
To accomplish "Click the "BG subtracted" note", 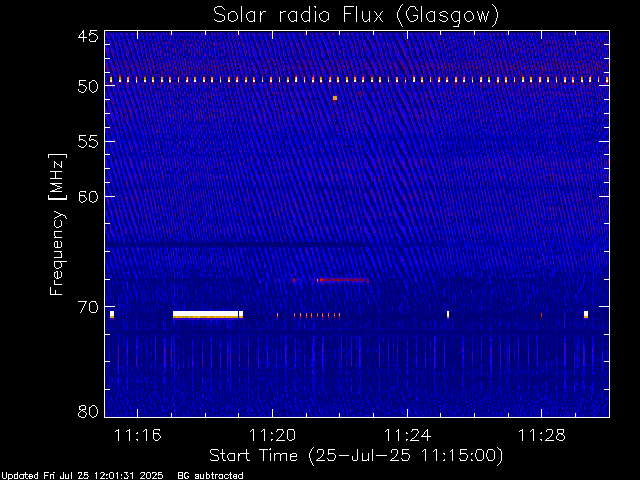I will [x=210, y=476].
